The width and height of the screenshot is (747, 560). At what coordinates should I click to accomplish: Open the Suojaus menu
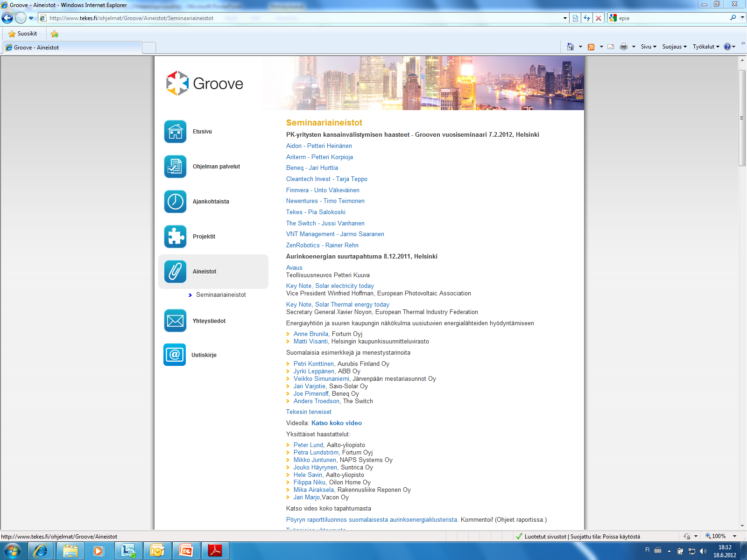point(674,47)
